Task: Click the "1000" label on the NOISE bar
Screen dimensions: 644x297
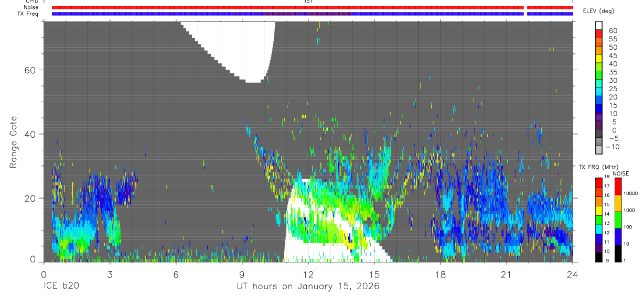Action: coord(629,210)
